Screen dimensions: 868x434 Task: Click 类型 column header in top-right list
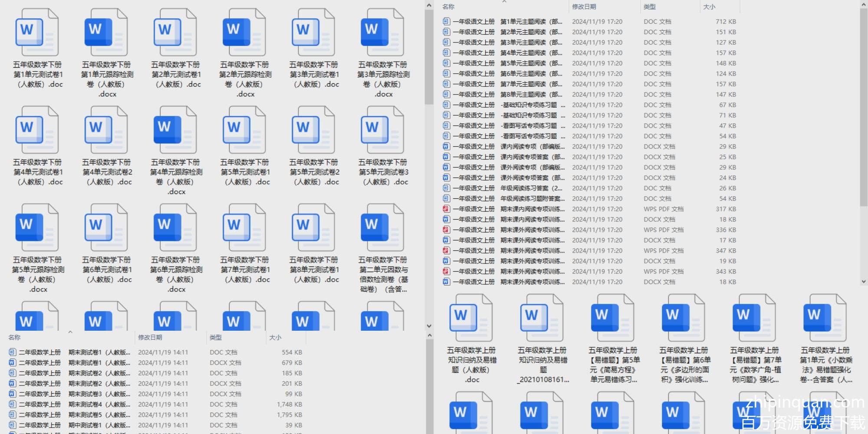(650, 7)
